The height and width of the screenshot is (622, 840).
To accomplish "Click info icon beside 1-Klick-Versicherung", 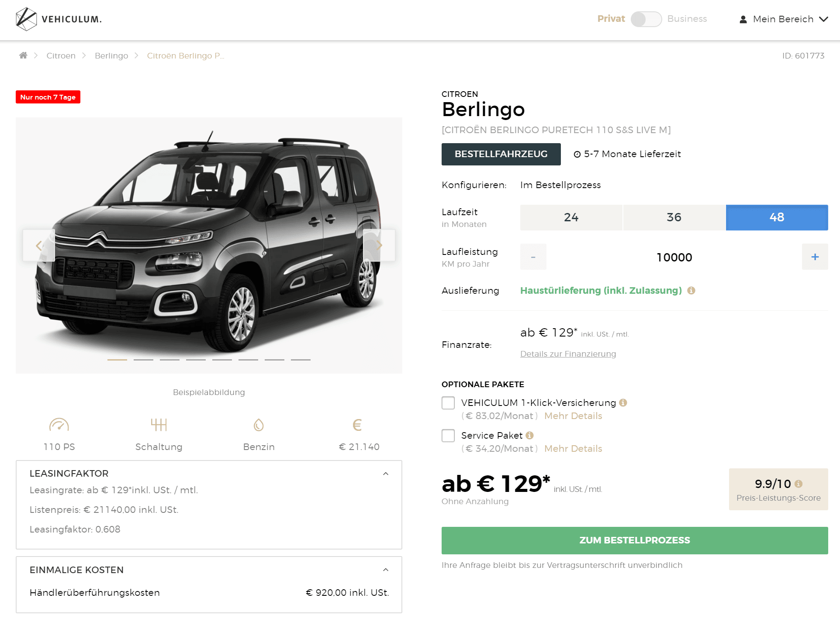I will point(623,403).
